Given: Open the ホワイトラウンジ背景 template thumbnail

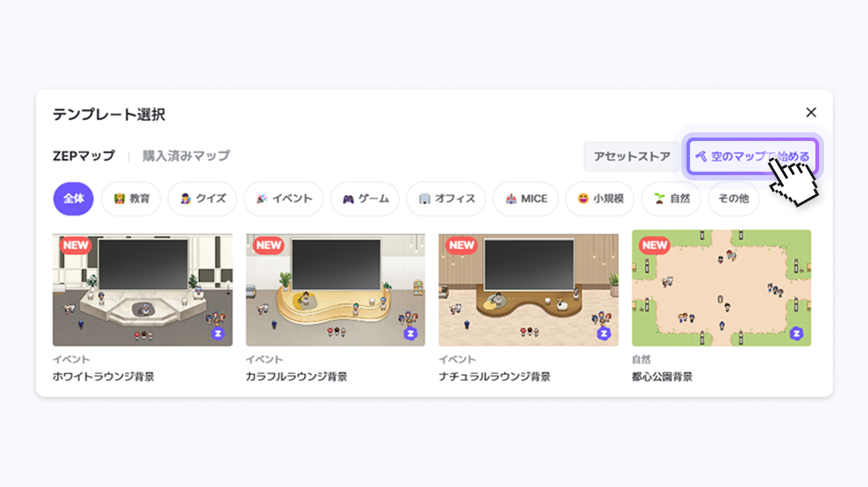Looking at the screenshot, I should [x=142, y=290].
